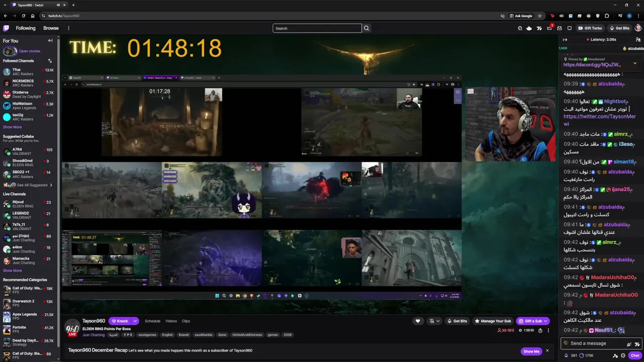Expand Show More under Followed Channels
Viewport: 644px width, 362px height.
[x=12, y=127]
